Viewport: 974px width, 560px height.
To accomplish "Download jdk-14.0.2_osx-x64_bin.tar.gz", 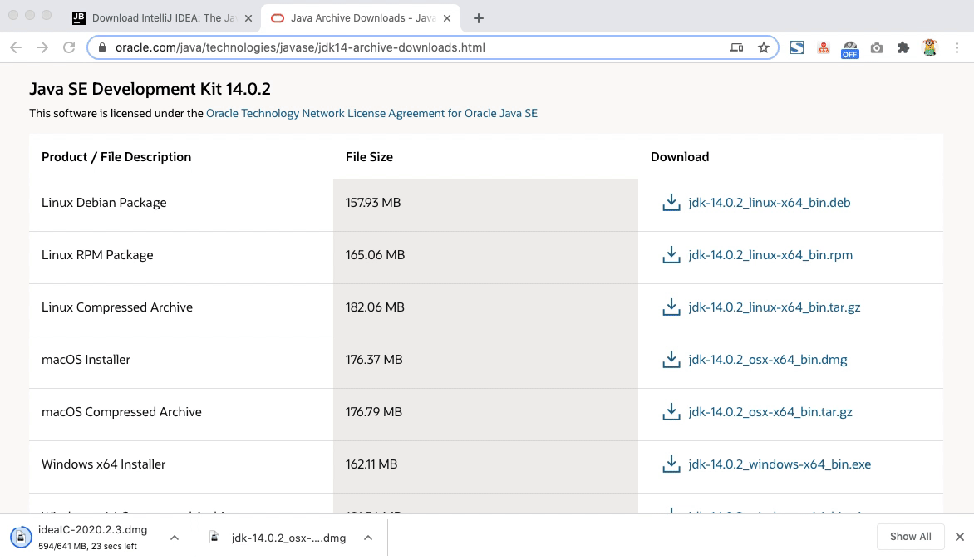I will pyautogui.click(x=770, y=411).
